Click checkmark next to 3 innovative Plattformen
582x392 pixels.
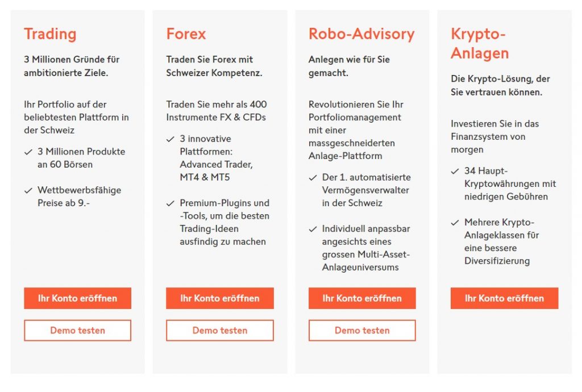171,139
